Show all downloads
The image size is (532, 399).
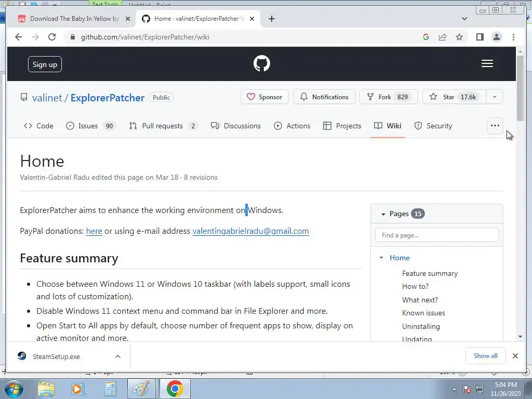(486, 356)
